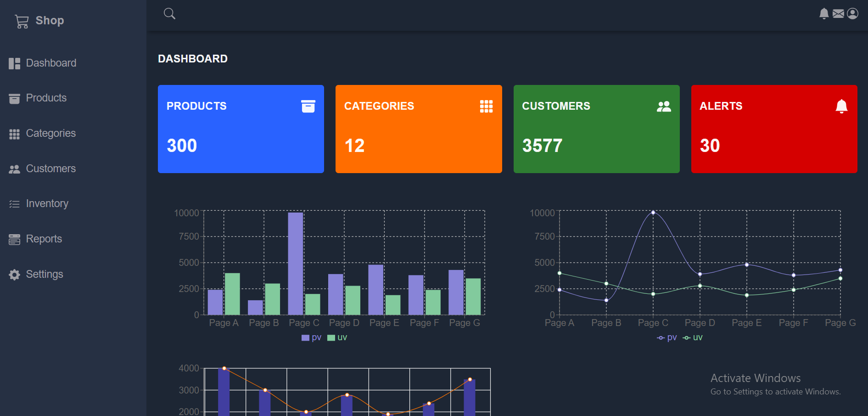The width and height of the screenshot is (868, 416).
Task: Click the PRODUCTS card heading
Action: tap(196, 106)
